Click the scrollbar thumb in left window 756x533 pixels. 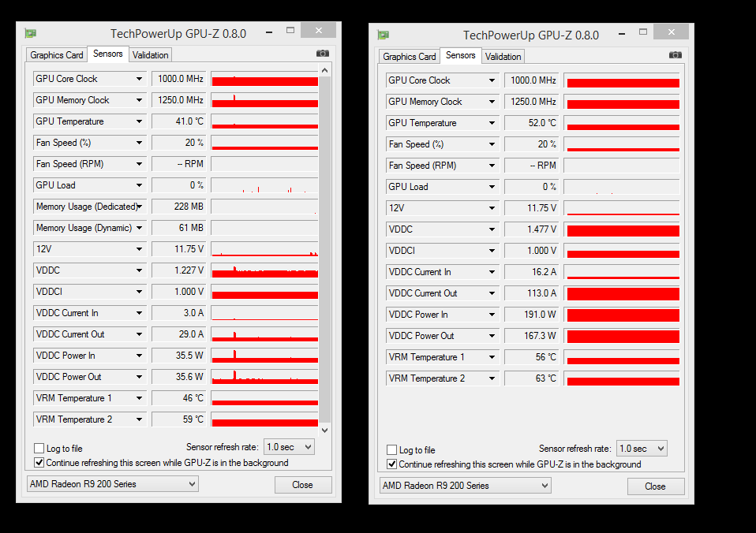(325, 248)
